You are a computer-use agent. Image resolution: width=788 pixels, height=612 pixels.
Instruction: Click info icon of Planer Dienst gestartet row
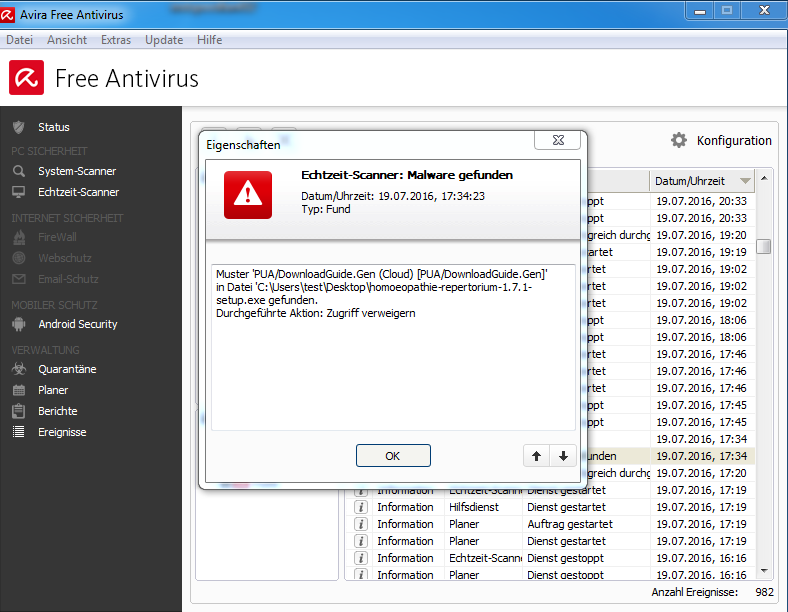click(x=360, y=541)
